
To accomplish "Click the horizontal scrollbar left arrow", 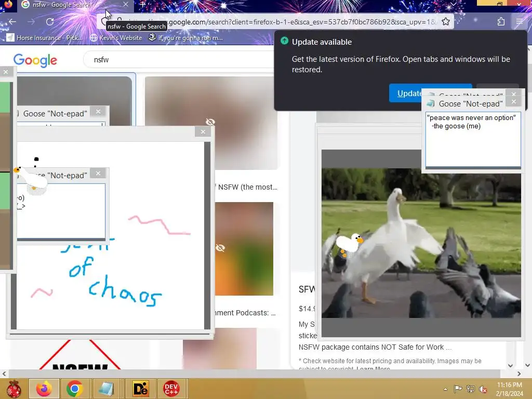I will click(4, 374).
